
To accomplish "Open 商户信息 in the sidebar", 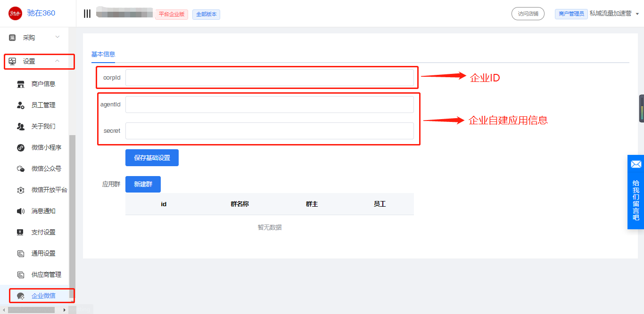I will tap(43, 84).
